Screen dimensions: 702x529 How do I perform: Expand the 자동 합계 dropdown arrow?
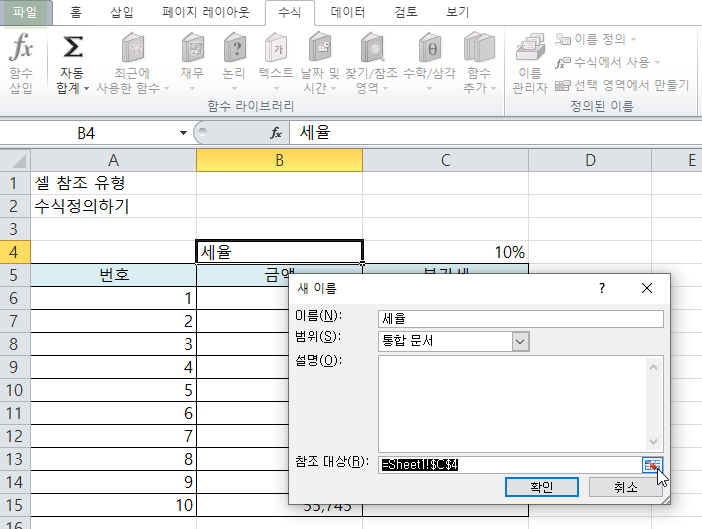pyautogui.click(x=86, y=88)
